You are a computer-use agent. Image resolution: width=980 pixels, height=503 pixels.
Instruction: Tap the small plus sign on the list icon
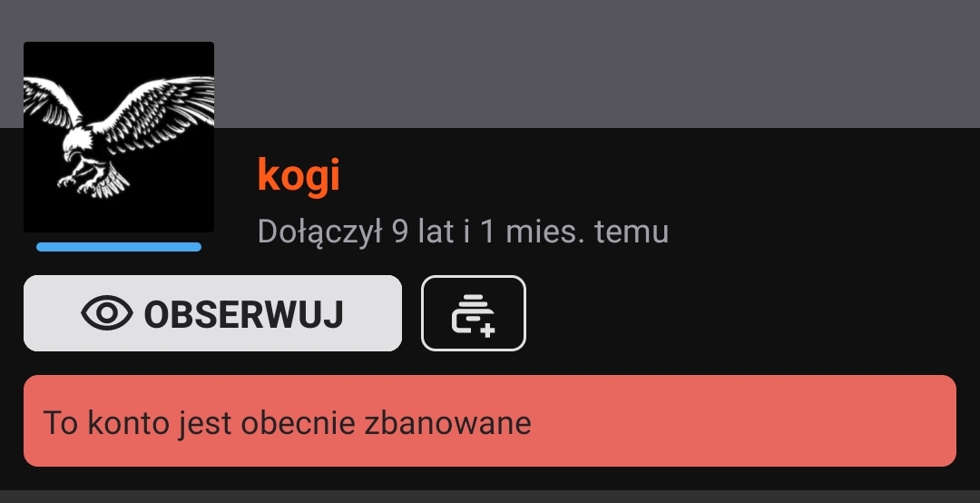(487, 330)
